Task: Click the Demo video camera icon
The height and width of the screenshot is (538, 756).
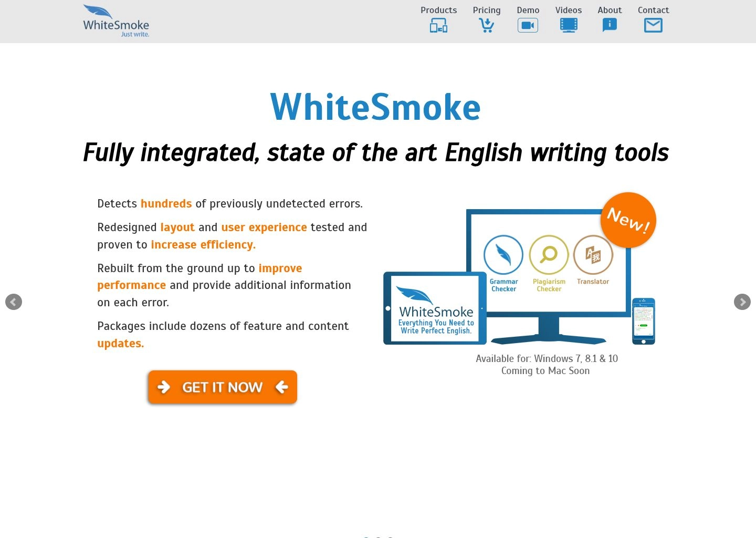Action: point(528,25)
